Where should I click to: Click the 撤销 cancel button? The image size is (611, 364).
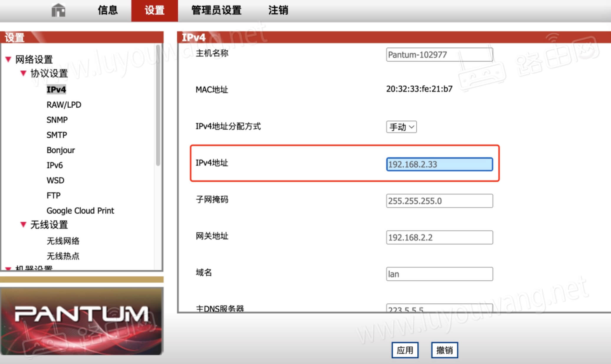[x=444, y=350]
